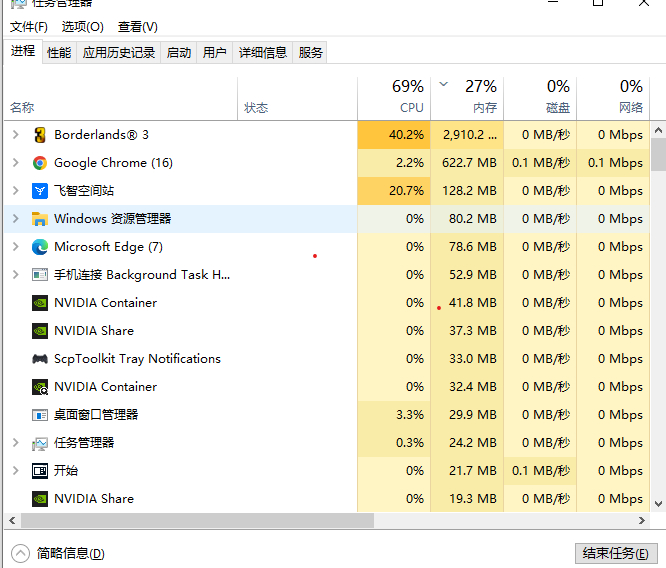The image size is (666, 568).
Task: Open the 查看(V) menu
Action: (138, 27)
